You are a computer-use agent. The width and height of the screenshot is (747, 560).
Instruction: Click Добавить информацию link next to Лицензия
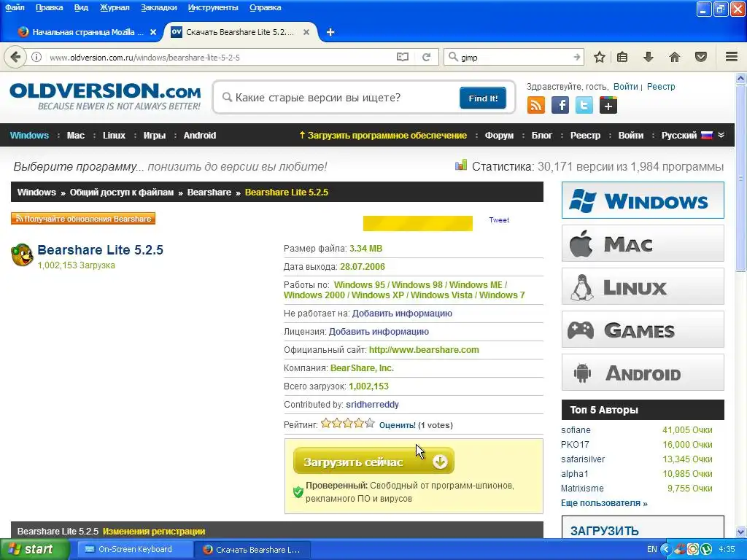pos(379,332)
